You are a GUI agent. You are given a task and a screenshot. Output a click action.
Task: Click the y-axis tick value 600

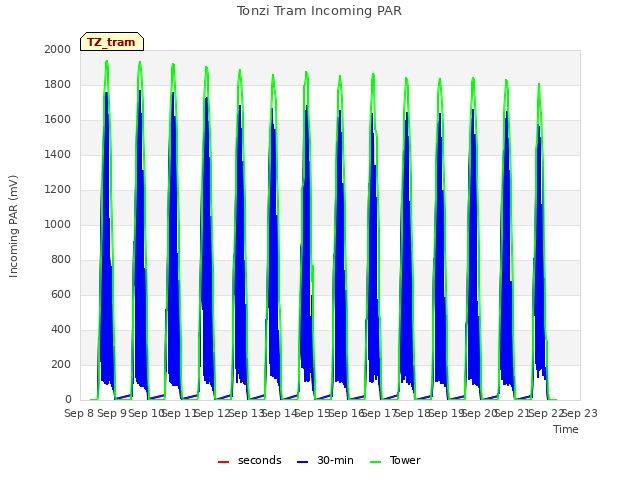(61, 295)
